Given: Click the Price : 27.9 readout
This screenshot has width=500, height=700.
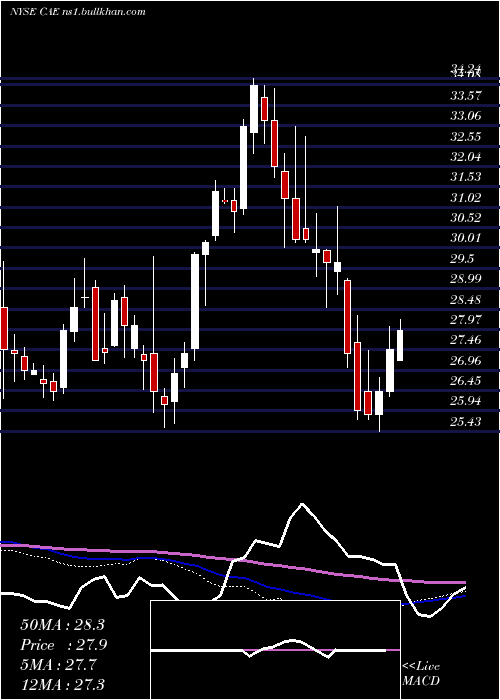Looking at the screenshot, I should pos(64,645).
